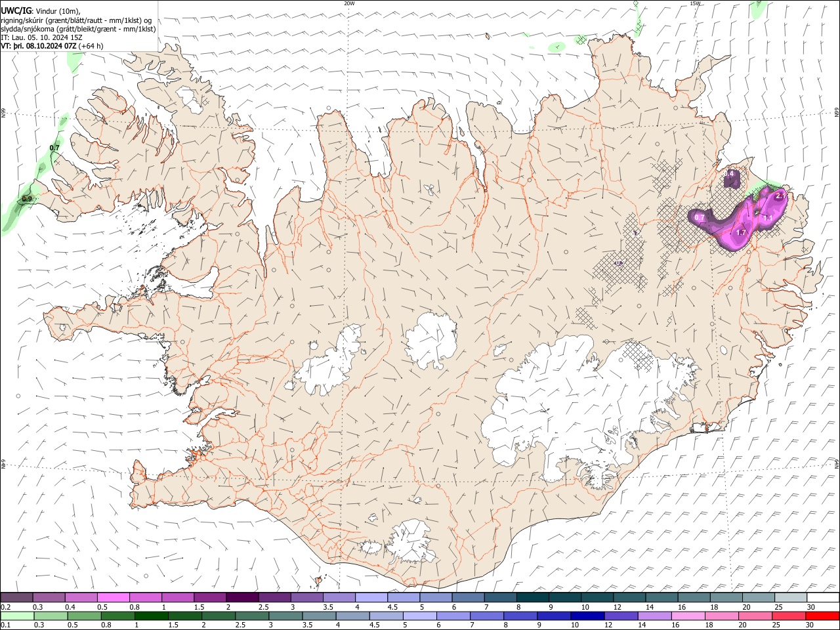Pick the darkest green 1 swatch, lower scale

pos(152,616)
